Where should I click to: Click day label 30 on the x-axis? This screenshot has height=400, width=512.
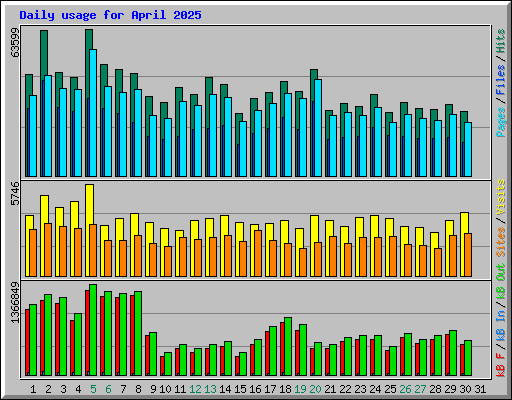pyautogui.click(x=465, y=389)
